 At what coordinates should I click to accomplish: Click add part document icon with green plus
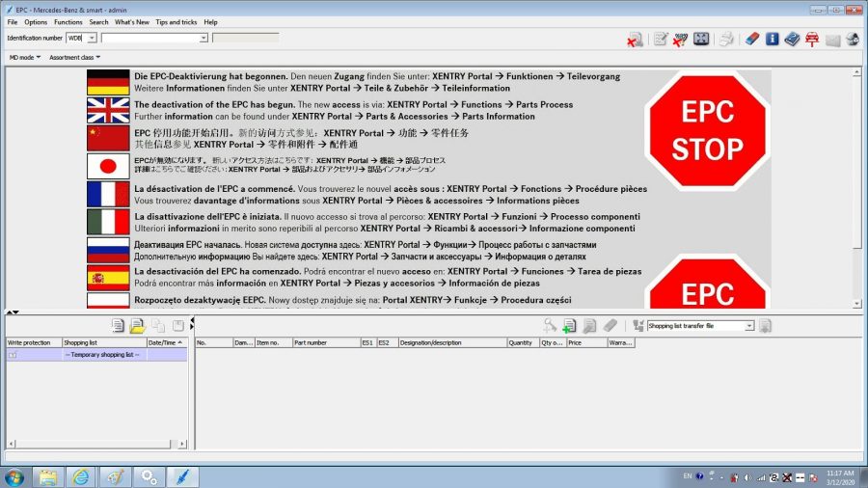tap(569, 326)
